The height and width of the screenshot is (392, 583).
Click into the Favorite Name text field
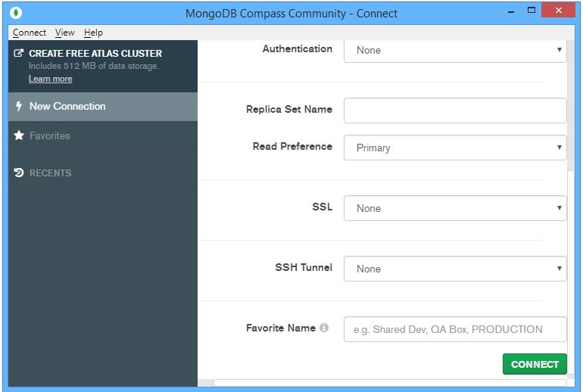pos(454,329)
